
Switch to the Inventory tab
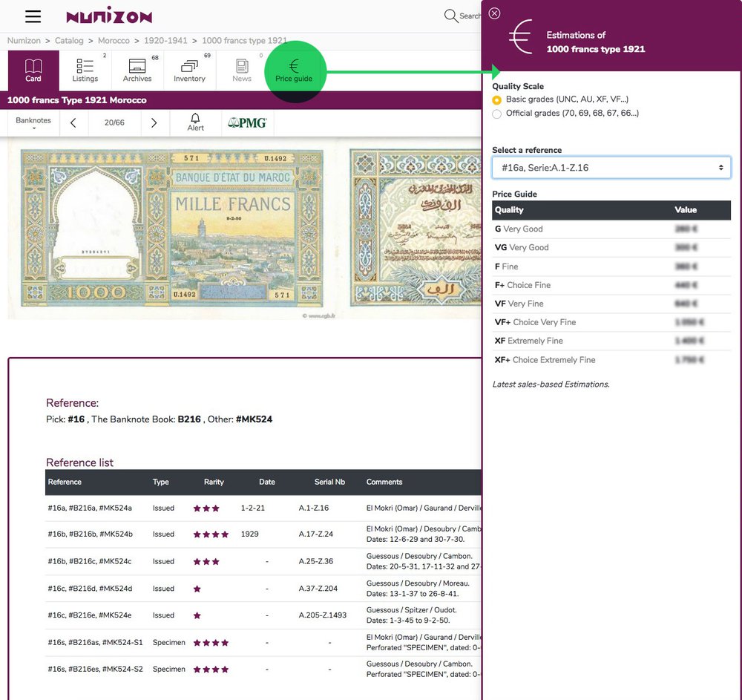coord(189,71)
